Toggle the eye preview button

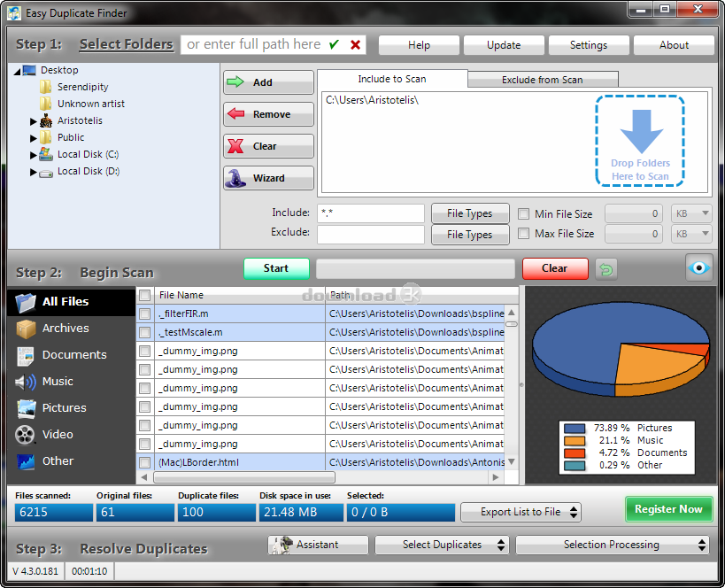[x=698, y=267]
